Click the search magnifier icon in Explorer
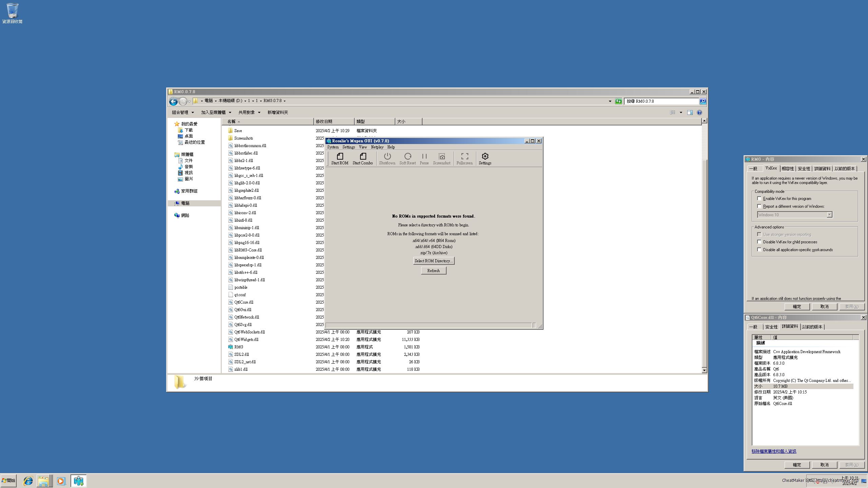The width and height of the screenshot is (868, 488). [x=703, y=101]
